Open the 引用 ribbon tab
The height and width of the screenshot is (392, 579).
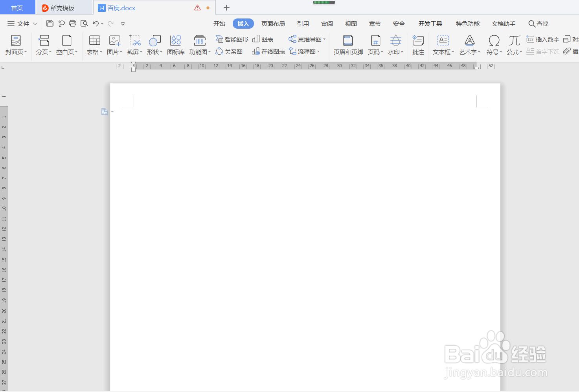point(303,24)
